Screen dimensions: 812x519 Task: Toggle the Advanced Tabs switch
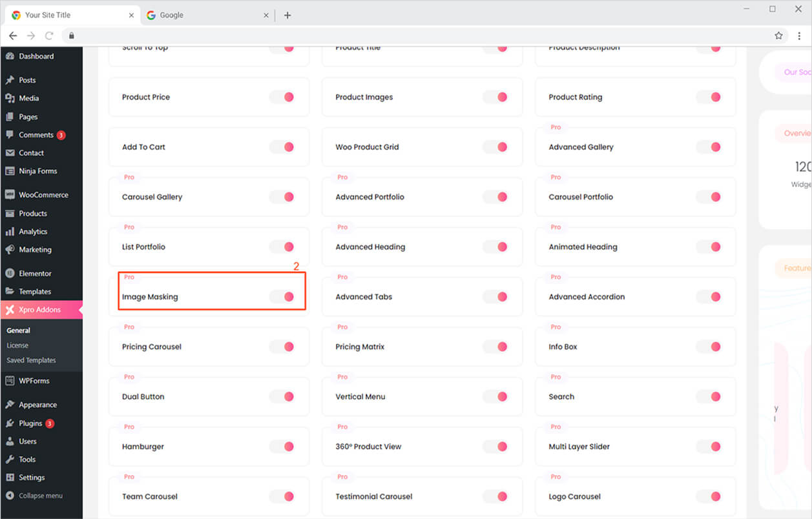495,297
